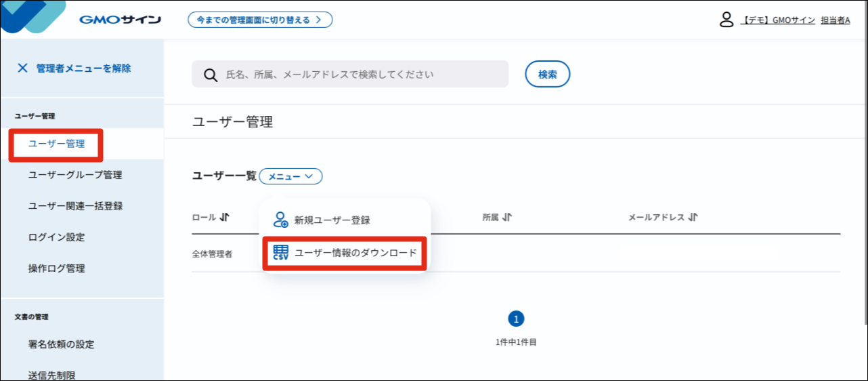Click the magnifying glass search icon

[x=210, y=75]
